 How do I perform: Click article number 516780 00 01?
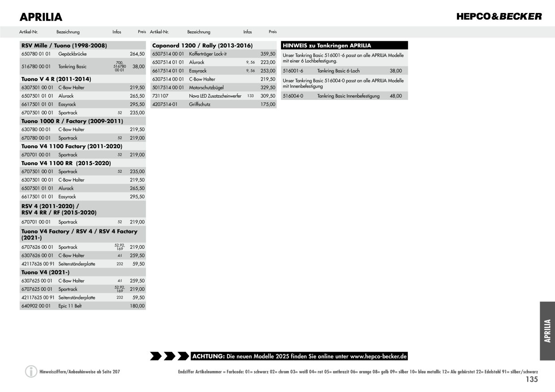[x=36, y=66]
